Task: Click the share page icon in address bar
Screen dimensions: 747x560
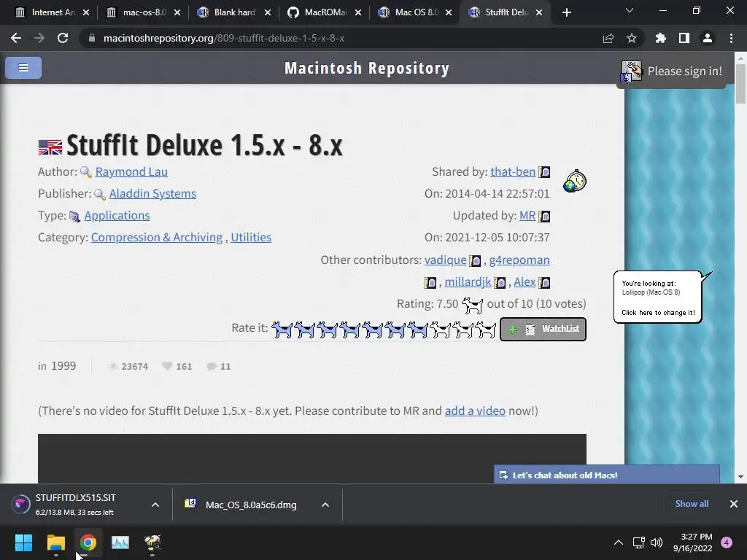Action: coord(608,38)
